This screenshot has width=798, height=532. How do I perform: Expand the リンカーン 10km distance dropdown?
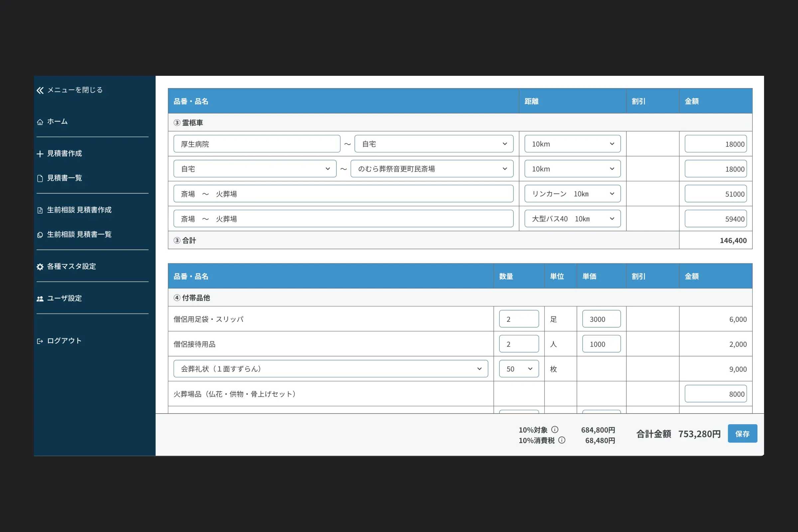pos(572,194)
